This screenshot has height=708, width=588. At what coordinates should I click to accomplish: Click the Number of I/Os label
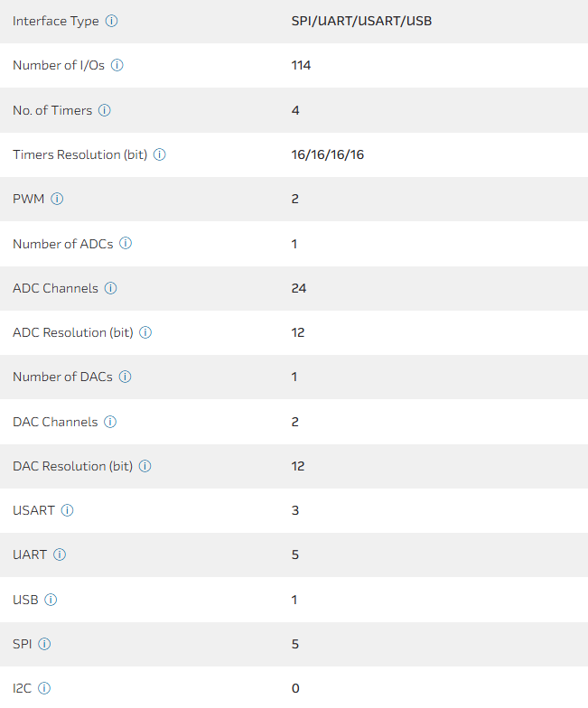coord(59,65)
